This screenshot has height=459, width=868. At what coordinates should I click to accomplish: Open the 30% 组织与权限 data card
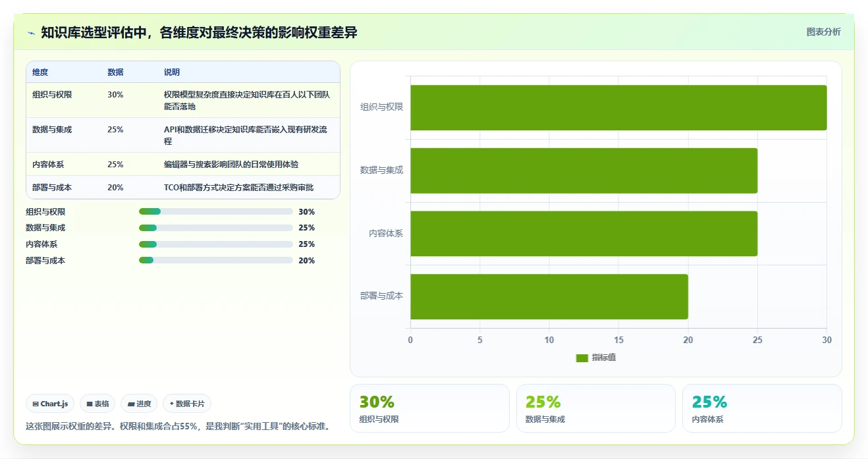click(429, 408)
